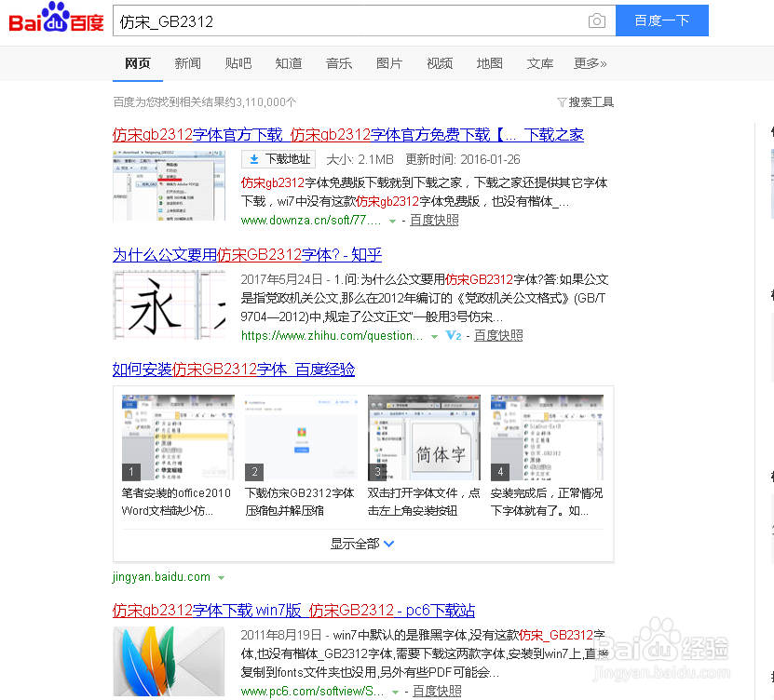Open 百度快照 for the pc6 result
The image size is (774, 700).
(x=437, y=692)
